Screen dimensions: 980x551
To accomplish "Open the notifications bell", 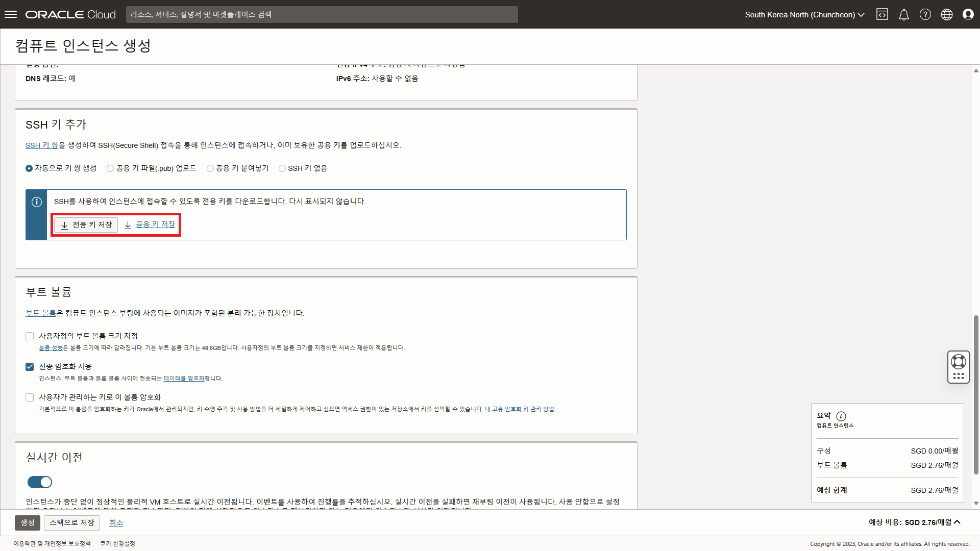I will (x=903, y=14).
